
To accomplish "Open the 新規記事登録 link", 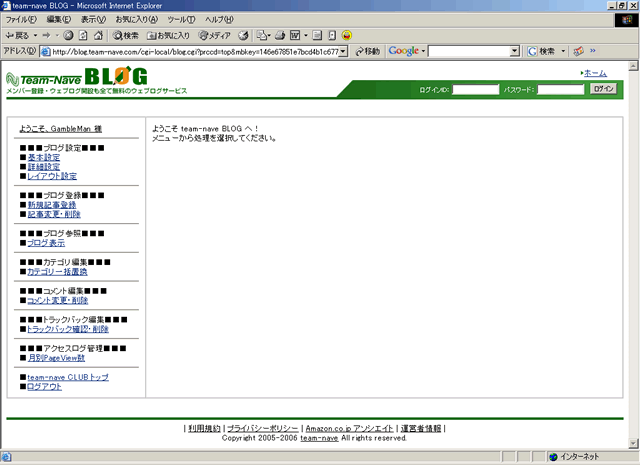I will tap(58, 204).
